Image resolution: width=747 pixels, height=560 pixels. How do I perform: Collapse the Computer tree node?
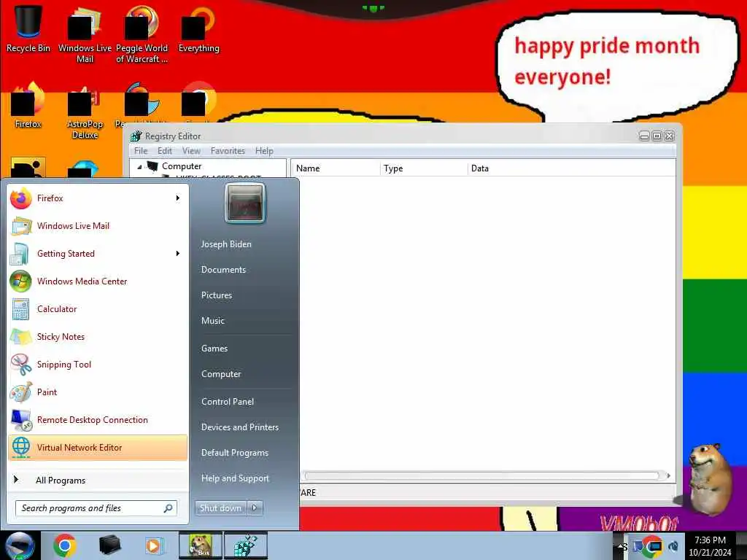tap(139, 167)
